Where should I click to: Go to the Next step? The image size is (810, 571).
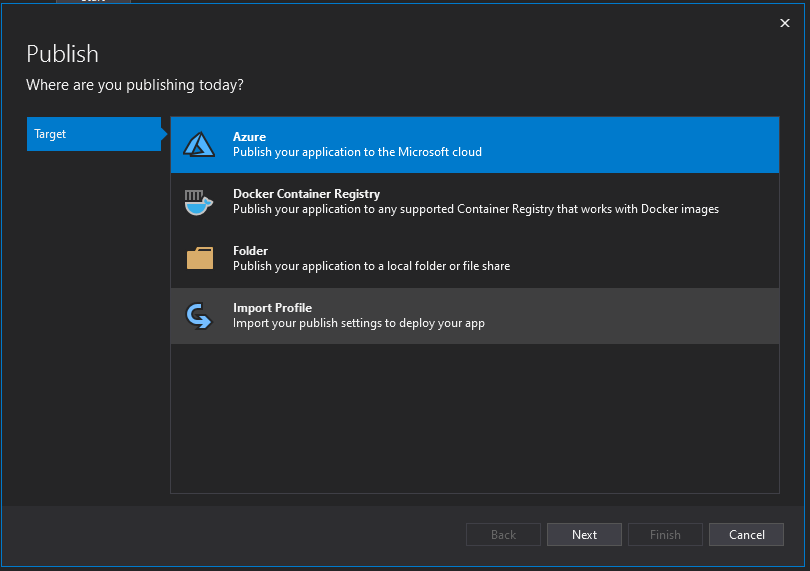(584, 534)
